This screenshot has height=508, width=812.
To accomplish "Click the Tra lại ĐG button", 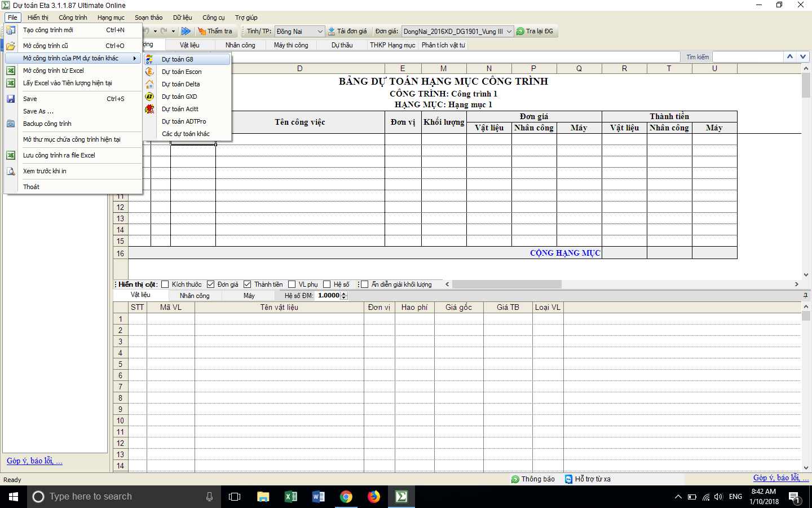I will click(x=535, y=31).
